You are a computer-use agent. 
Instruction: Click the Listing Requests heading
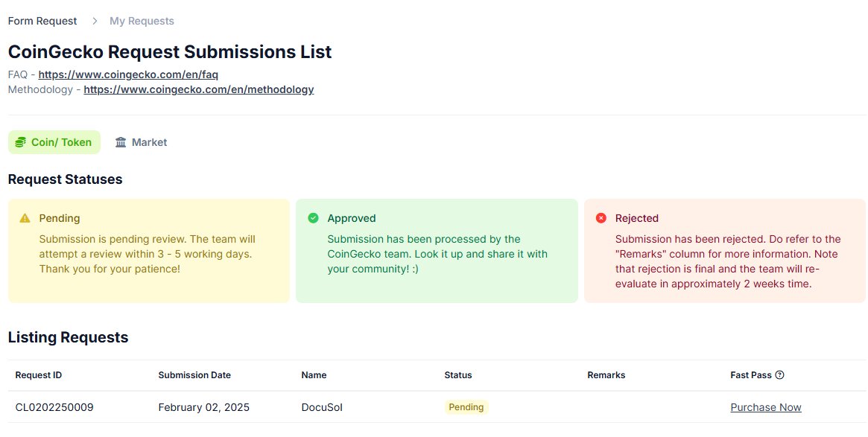pos(68,337)
